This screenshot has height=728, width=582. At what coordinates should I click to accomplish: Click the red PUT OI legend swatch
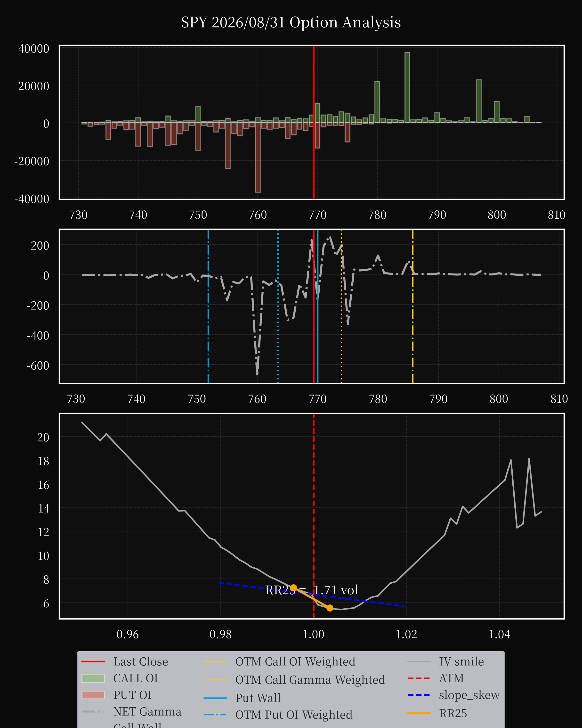point(93,695)
